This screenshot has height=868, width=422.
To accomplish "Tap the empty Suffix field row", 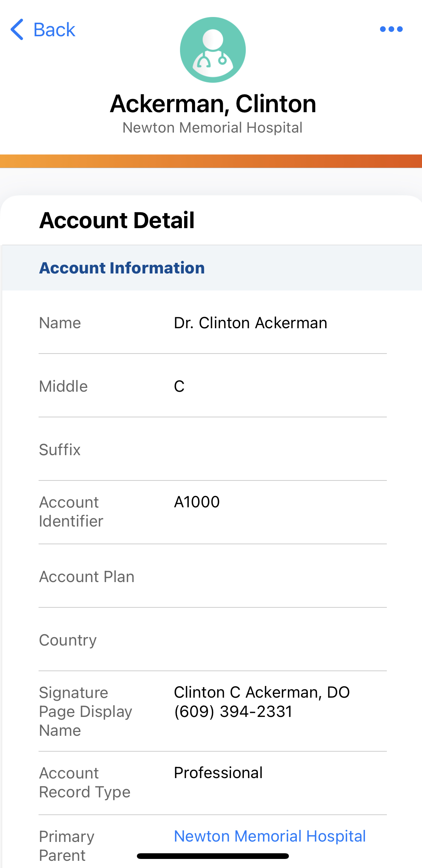I will 213,449.
